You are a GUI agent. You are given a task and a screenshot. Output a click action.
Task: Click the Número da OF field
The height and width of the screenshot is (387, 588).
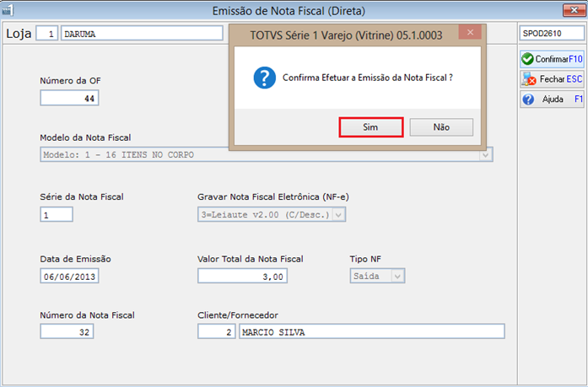pyautogui.click(x=69, y=98)
